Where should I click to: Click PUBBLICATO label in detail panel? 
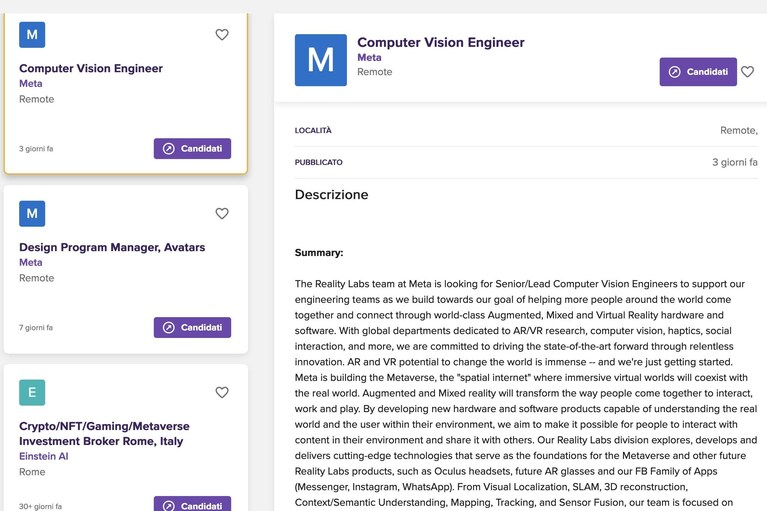coord(318,162)
